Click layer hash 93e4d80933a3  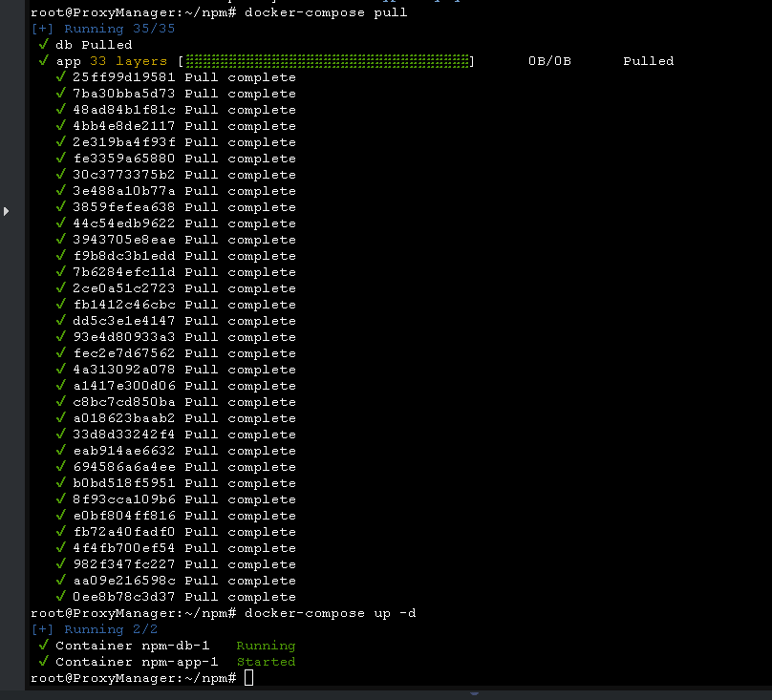coord(123,337)
